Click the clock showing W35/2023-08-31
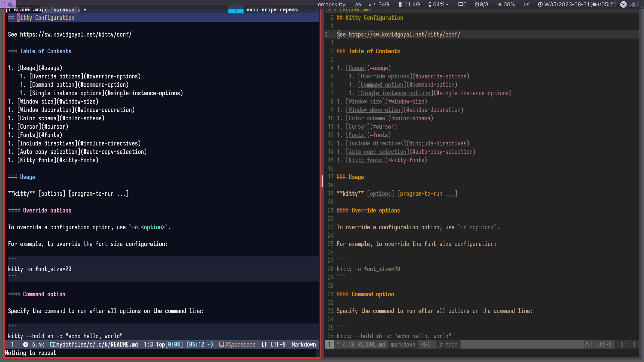This screenshot has width=644, height=362. tap(577, 4)
